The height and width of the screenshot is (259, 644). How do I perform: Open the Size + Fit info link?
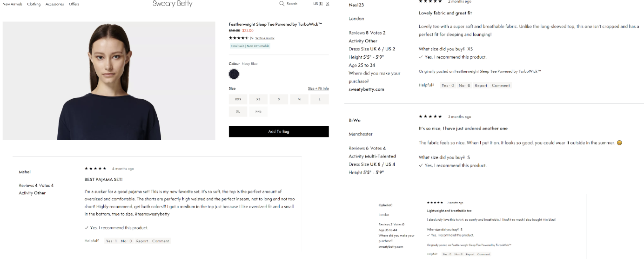318,89
